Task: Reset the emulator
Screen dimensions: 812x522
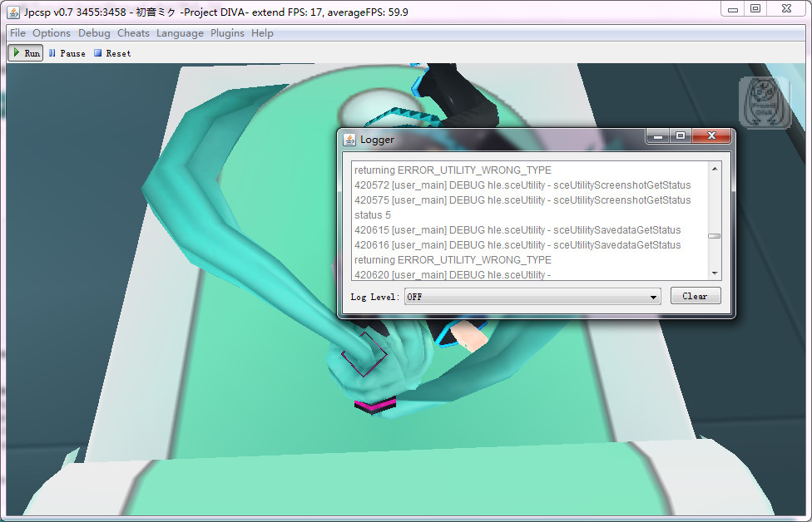Action: 112,53
